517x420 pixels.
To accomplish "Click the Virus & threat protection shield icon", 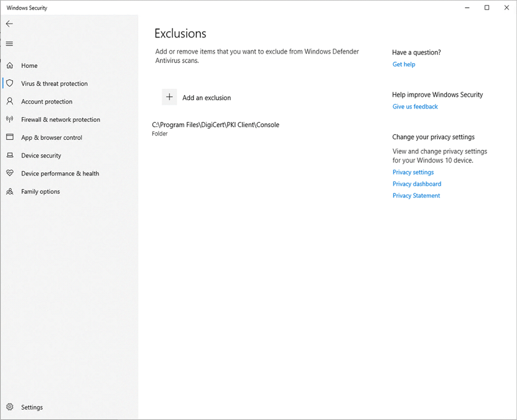I will (10, 83).
